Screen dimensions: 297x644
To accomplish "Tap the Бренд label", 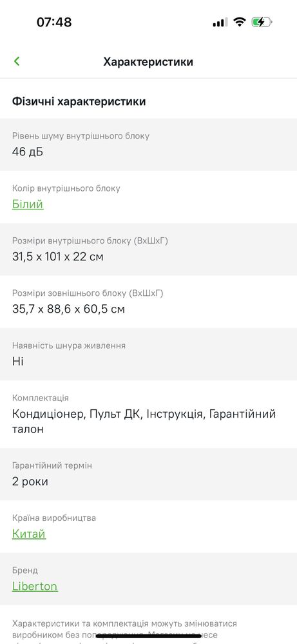I will click(25, 570).
